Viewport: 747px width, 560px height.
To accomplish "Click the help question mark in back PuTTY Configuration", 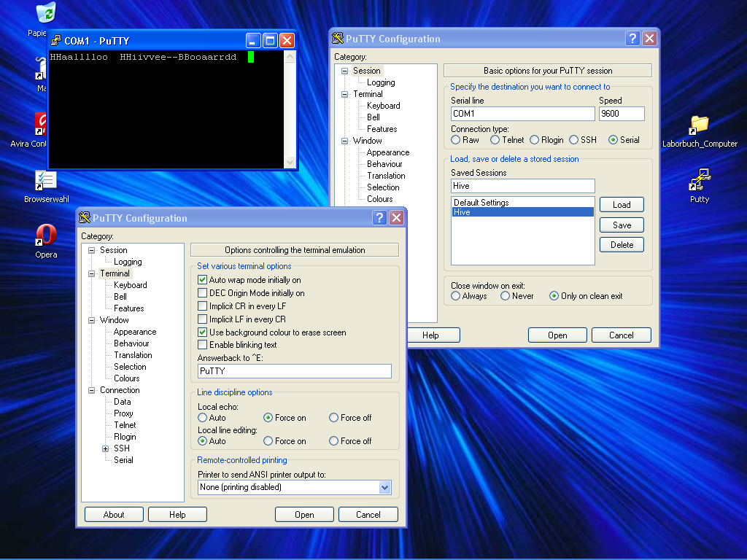I will (x=632, y=38).
